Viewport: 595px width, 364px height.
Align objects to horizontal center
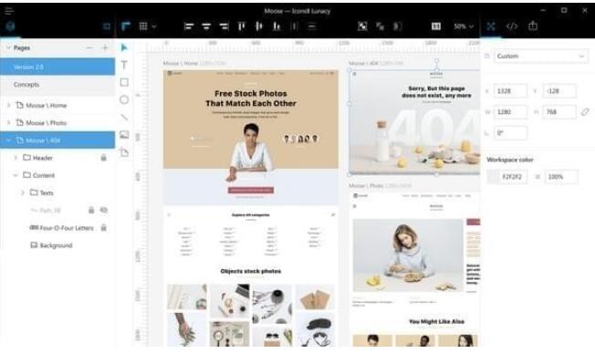(206, 26)
